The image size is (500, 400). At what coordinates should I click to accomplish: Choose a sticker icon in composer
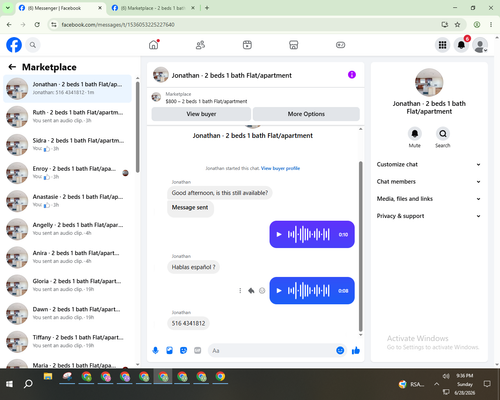tap(183, 350)
